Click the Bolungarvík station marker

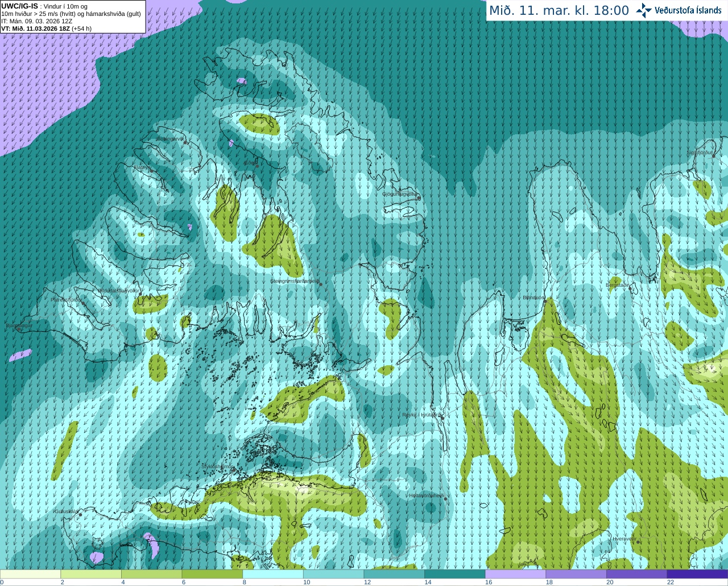pos(185,142)
